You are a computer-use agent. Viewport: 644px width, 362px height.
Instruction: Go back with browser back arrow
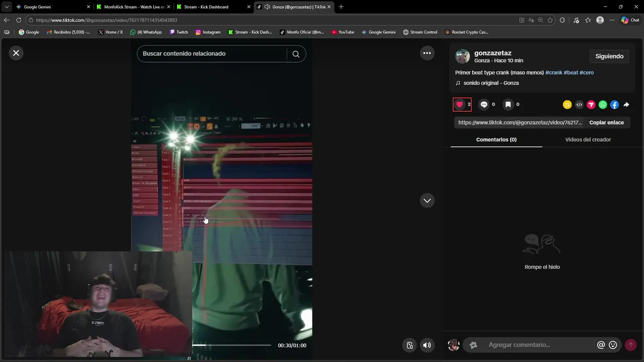[x=7, y=20]
